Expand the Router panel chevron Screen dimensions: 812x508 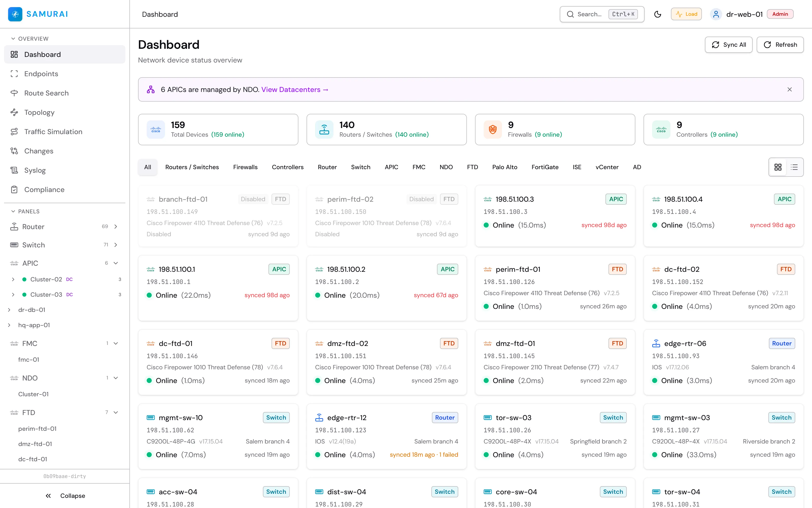(116, 227)
